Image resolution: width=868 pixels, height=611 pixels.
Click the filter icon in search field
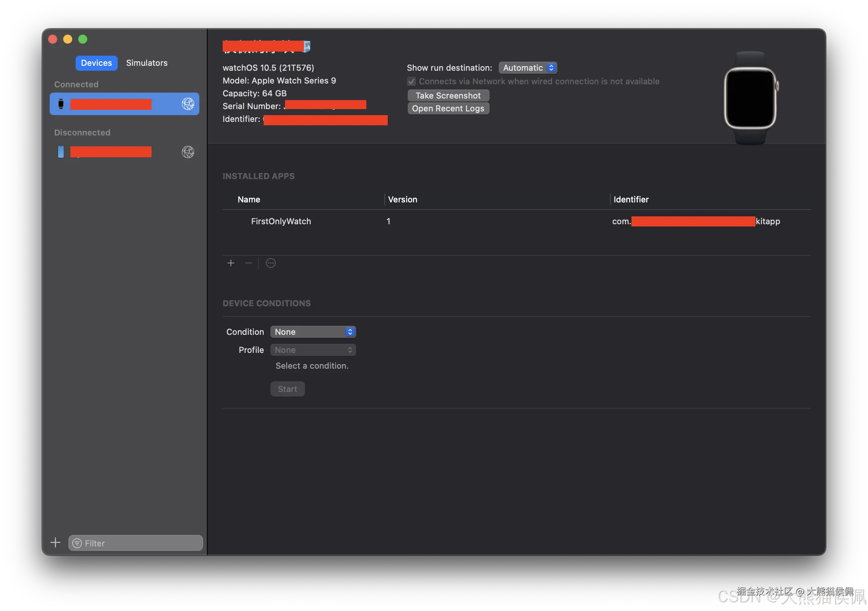pyautogui.click(x=77, y=543)
